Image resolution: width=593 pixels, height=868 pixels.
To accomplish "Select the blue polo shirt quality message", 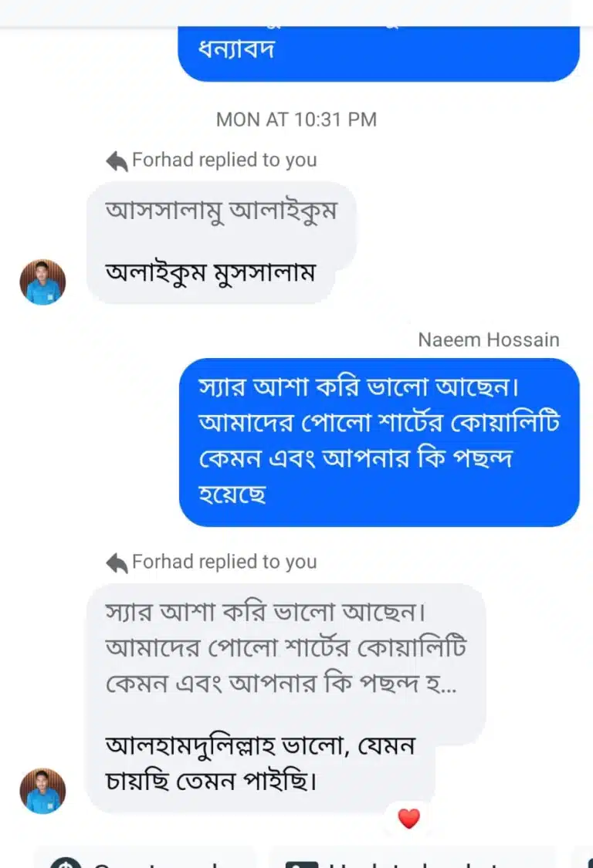I will tap(378, 441).
